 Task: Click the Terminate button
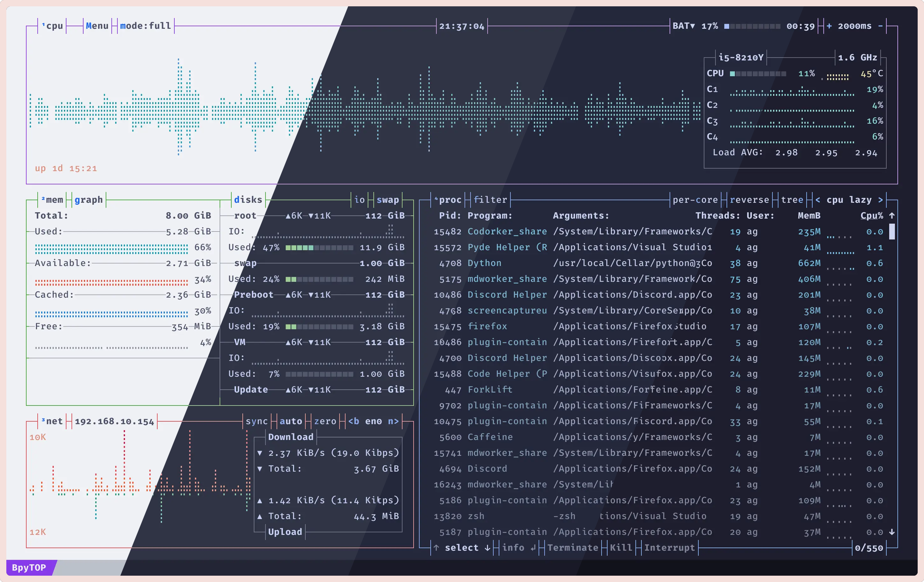click(572, 548)
